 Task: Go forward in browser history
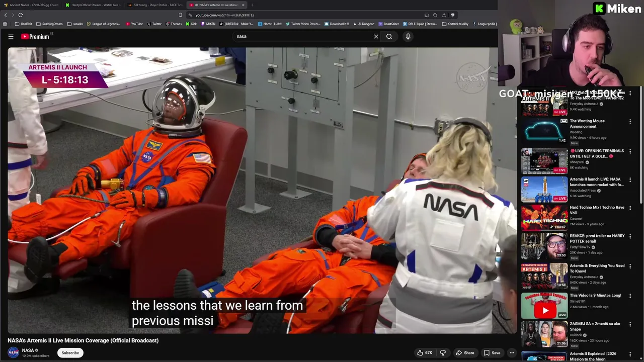pyautogui.click(x=12, y=15)
